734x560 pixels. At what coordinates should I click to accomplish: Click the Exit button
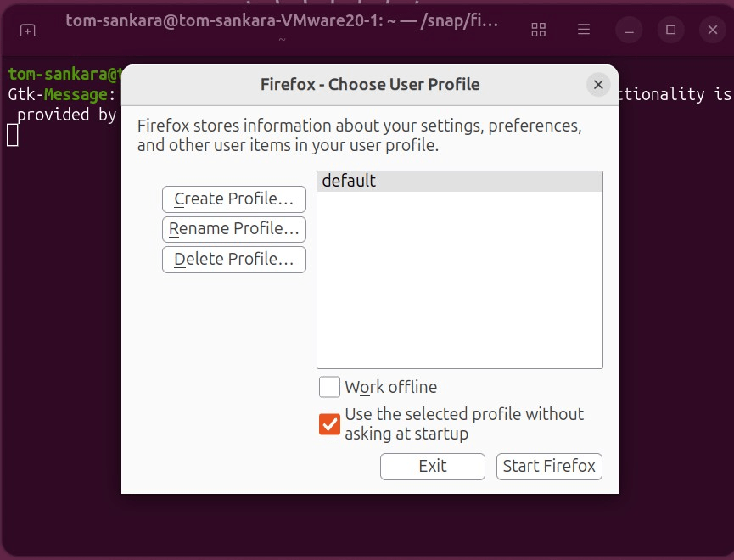(433, 467)
